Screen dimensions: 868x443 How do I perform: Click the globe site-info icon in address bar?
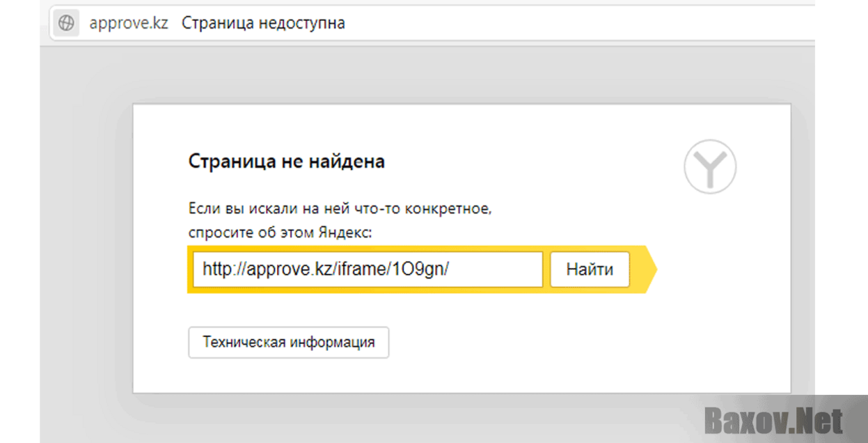(x=65, y=23)
